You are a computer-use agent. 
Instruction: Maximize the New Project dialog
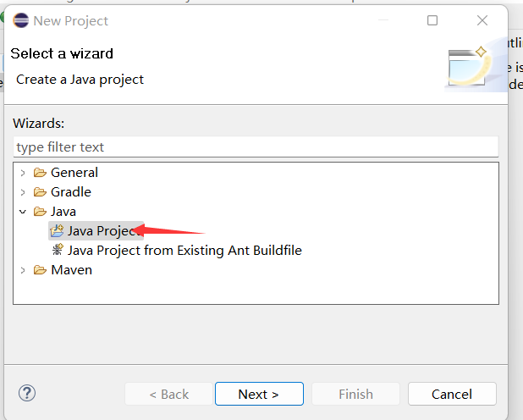(x=432, y=20)
